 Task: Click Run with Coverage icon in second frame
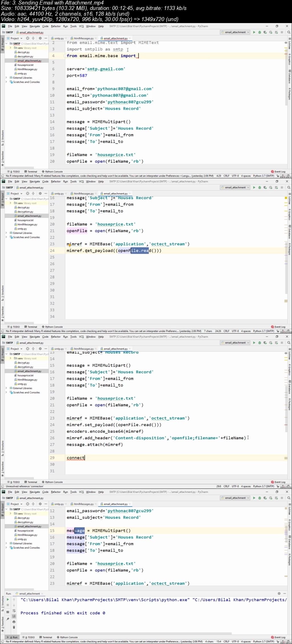265,187
